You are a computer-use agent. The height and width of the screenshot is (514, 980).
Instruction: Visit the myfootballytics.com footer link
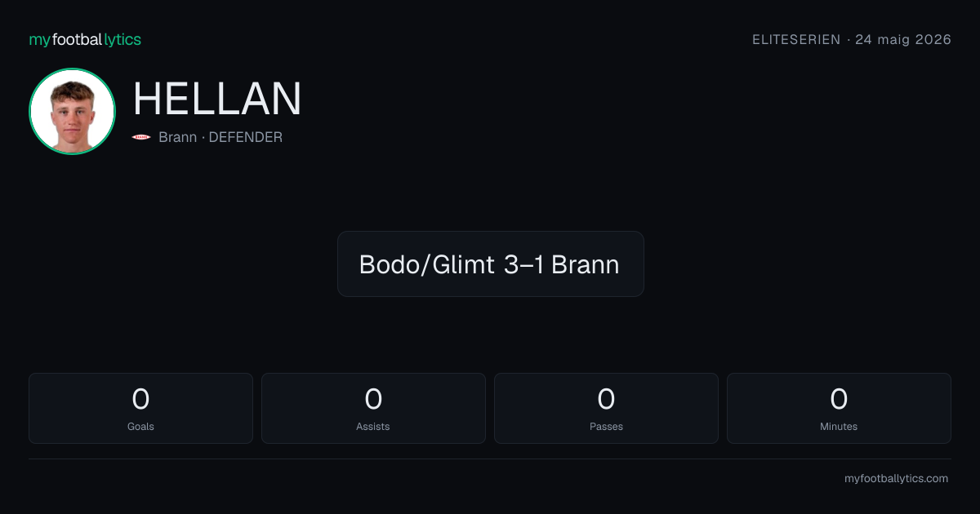tap(896, 479)
